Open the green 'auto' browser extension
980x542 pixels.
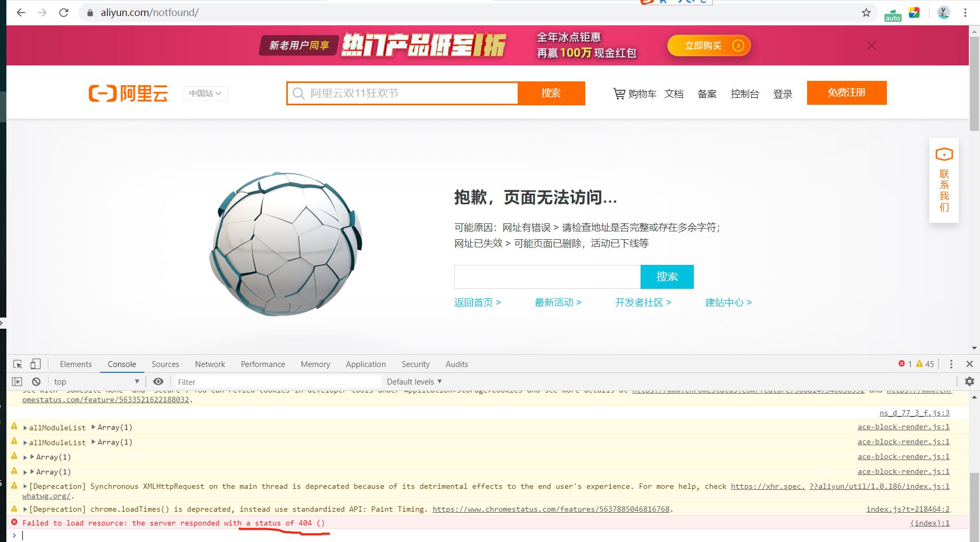(893, 14)
